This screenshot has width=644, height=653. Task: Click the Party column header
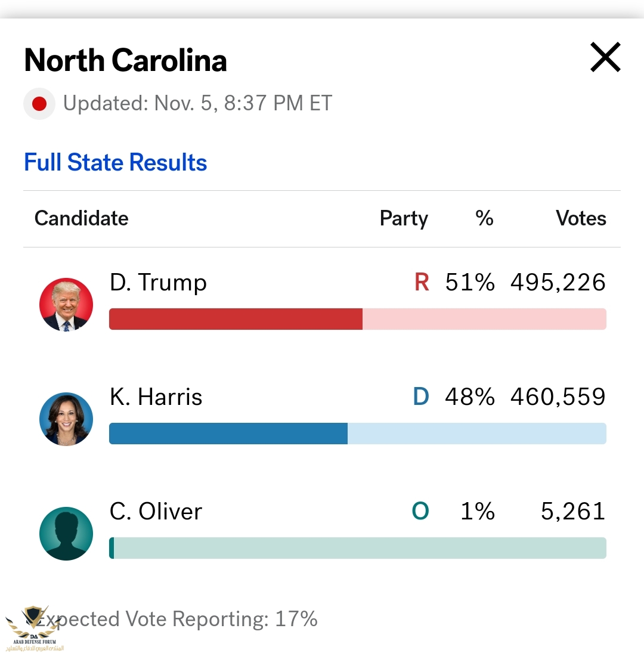coord(404,219)
